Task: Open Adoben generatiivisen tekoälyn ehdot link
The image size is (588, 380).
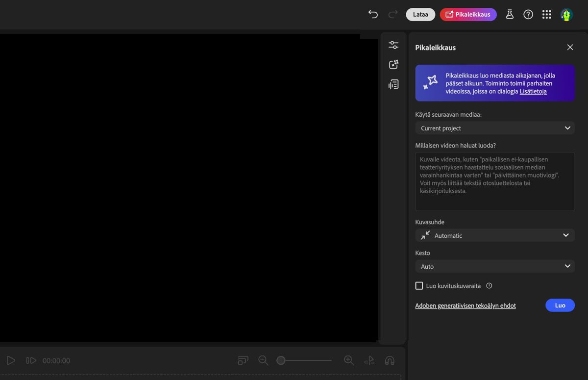Action: tap(465, 305)
